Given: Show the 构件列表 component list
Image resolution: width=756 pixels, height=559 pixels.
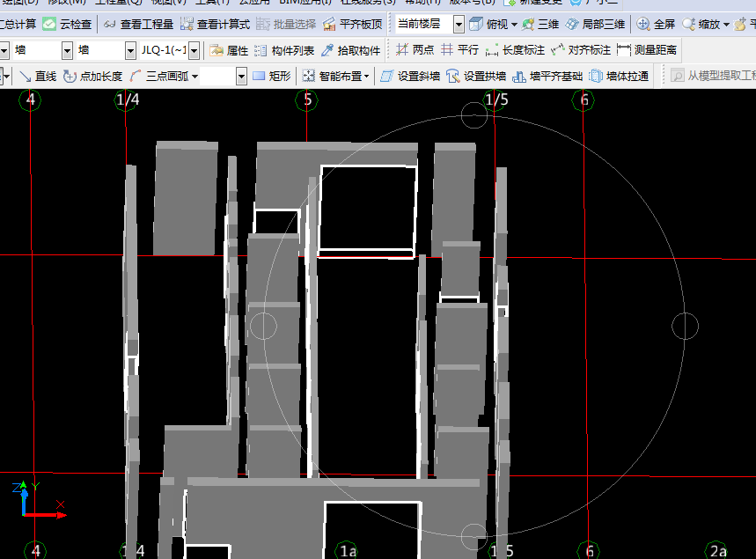Looking at the screenshot, I should pyautogui.click(x=284, y=50).
